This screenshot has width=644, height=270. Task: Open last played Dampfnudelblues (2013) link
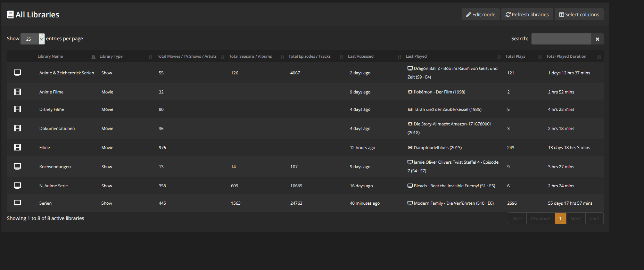click(x=437, y=148)
